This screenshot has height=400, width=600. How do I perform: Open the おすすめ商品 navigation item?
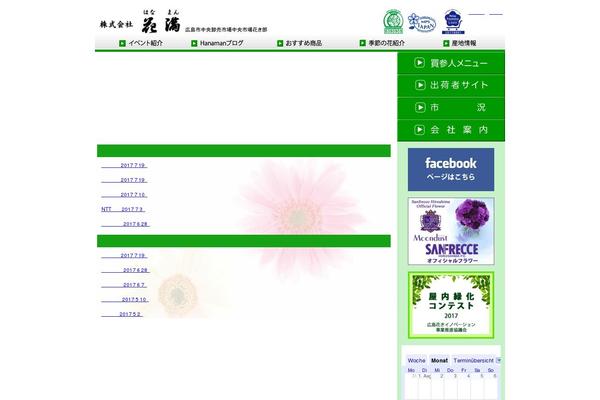click(300, 43)
